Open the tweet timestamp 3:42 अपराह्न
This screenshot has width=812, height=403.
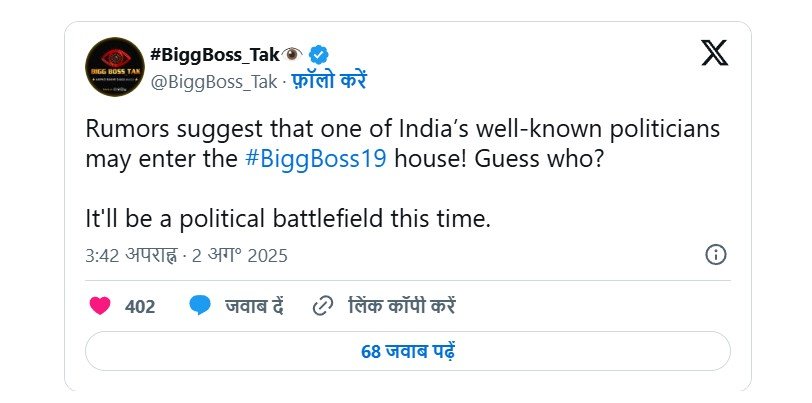tap(132, 255)
